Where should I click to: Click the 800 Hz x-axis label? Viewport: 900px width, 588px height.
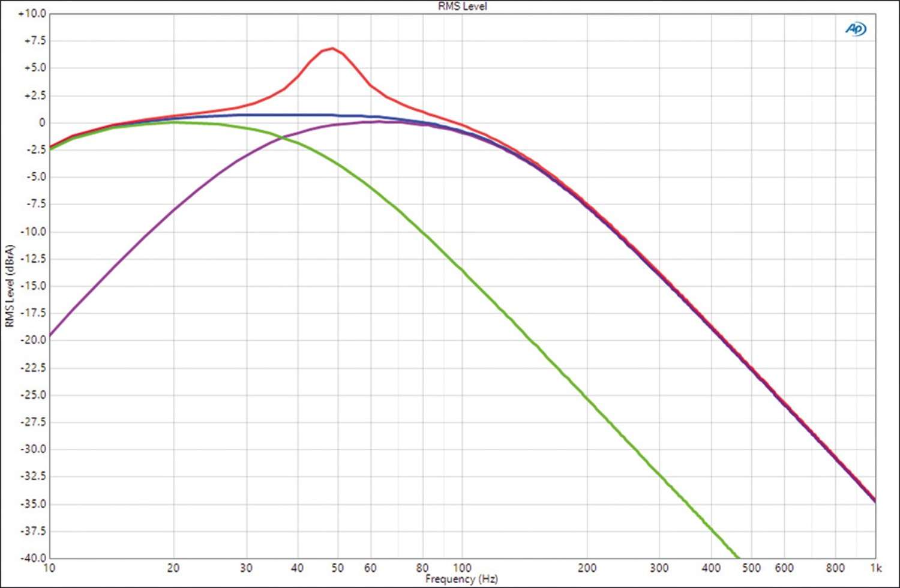tap(836, 568)
